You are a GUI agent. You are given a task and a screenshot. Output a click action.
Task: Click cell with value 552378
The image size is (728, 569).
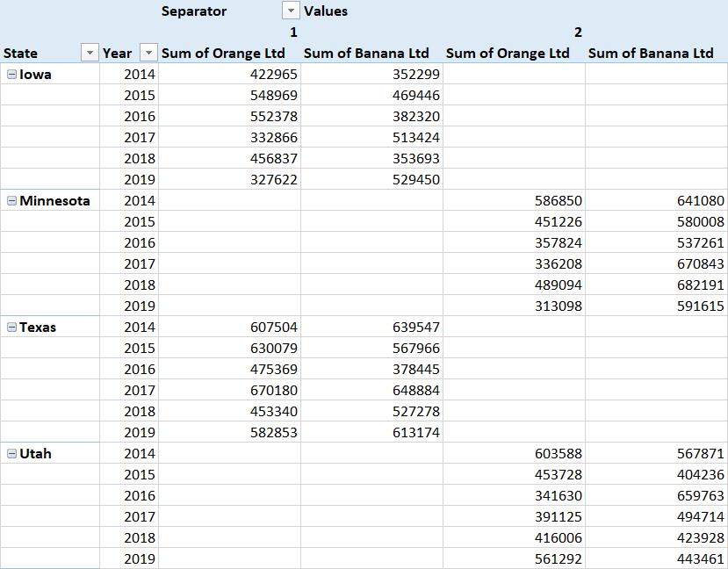(229, 116)
